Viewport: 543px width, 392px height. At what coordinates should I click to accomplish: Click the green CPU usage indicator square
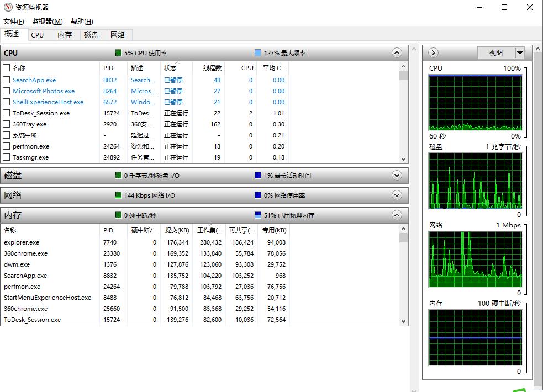tap(118, 52)
